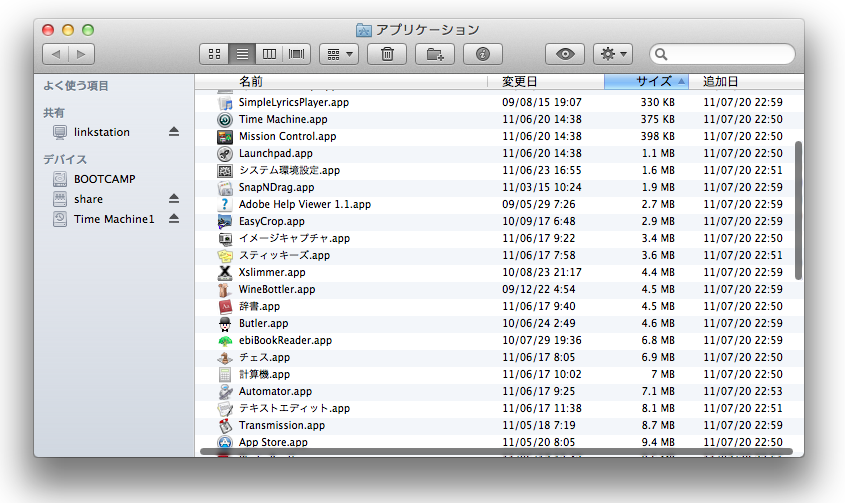The image size is (845, 503).
Task: Select BOOTCAMP in the sidebar
Action: pyautogui.click(x=104, y=179)
